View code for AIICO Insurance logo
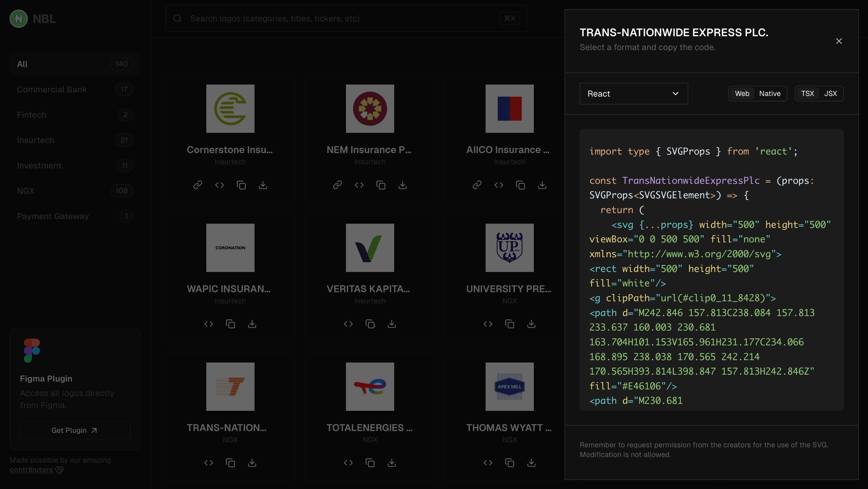 coord(499,185)
